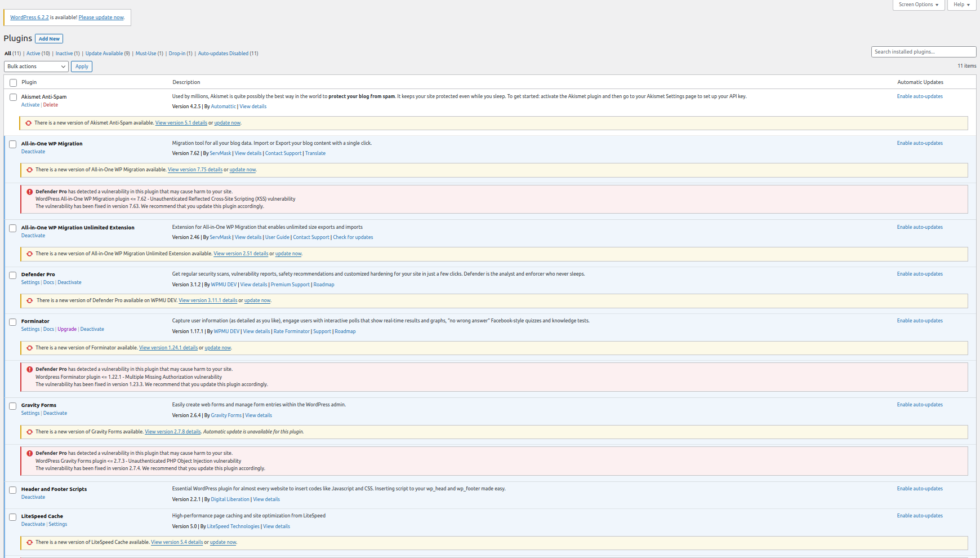This screenshot has width=980, height=558.
Task: Click update icon in Gravity Forms update notice
Action: coord(30,432)
